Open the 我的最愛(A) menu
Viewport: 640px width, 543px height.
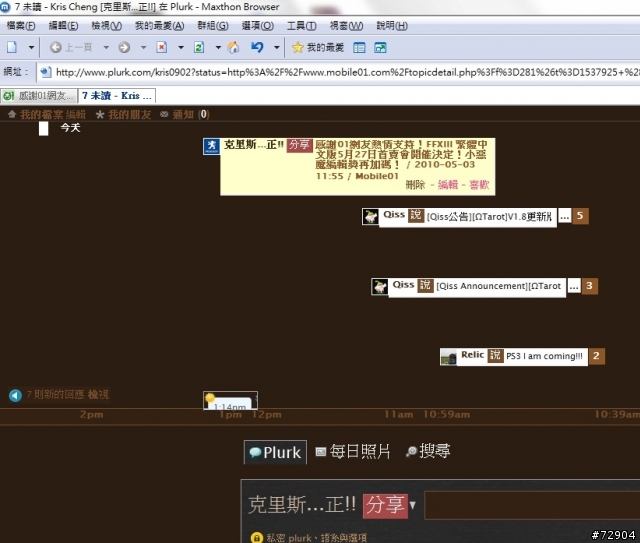[x=160, y=26]
